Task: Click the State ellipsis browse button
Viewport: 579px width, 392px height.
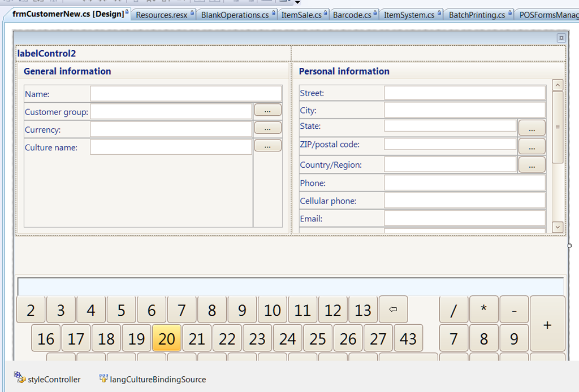Action: [x=532, y=128]
